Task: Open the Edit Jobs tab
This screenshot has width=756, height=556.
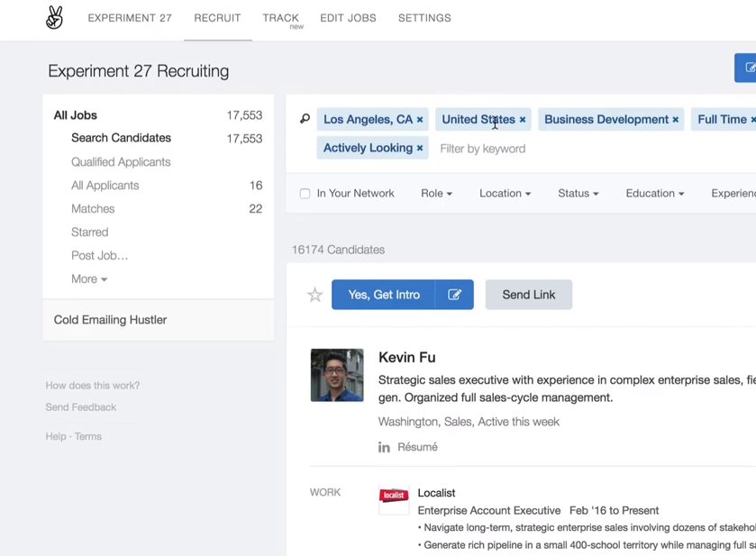Action: click(x=348, y=18)
